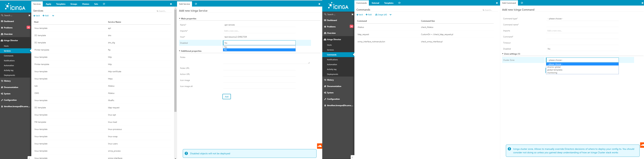Choose Yes in the Disabled dropdown list

(x=259, y=47)
